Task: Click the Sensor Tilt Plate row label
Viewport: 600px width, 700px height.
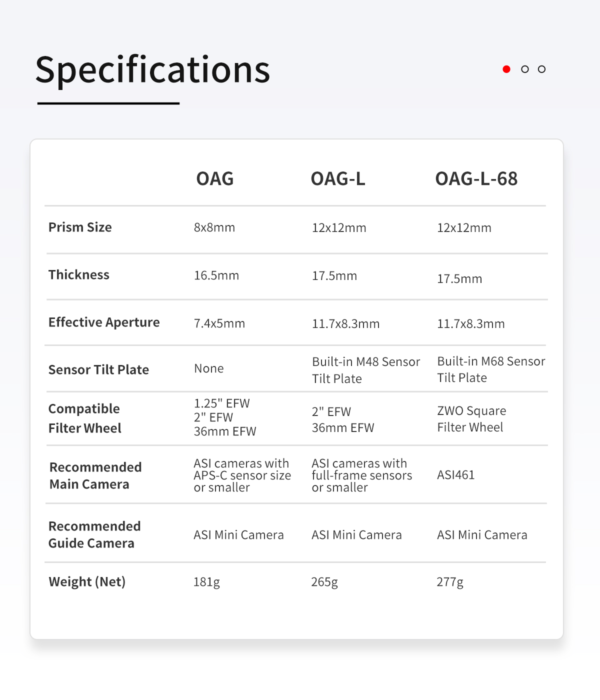Action: pos(98,370)
